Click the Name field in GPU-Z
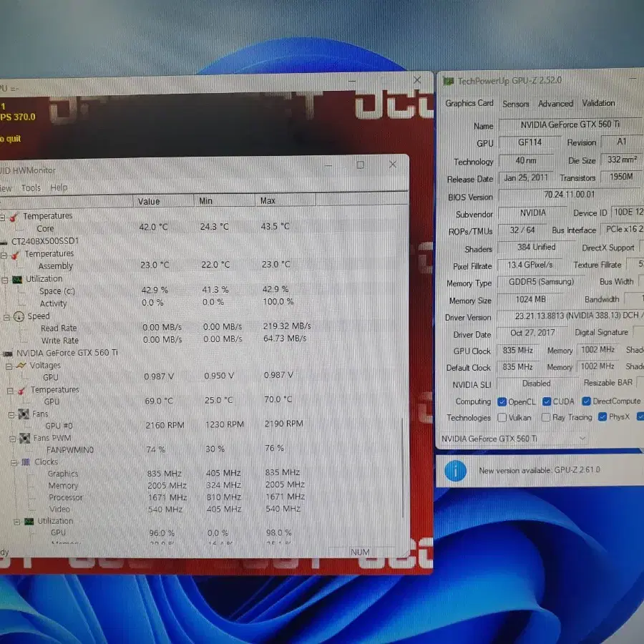 pos(570,125)
